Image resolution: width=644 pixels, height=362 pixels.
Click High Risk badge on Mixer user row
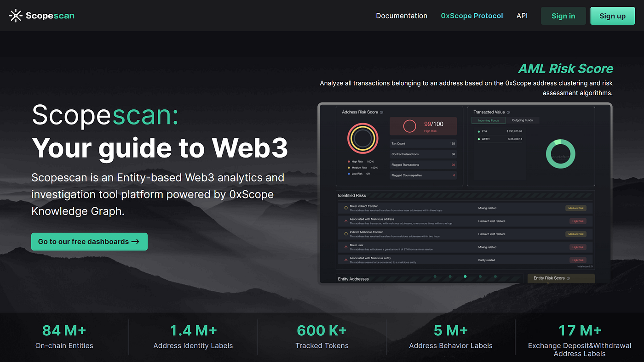point(578,247)
